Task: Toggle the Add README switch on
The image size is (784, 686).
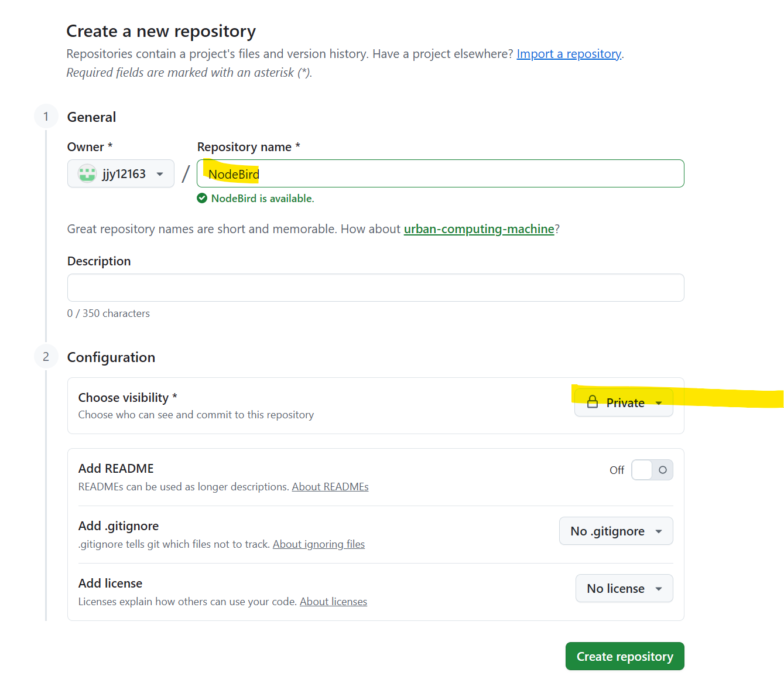Action: click(x=652, y=470)
